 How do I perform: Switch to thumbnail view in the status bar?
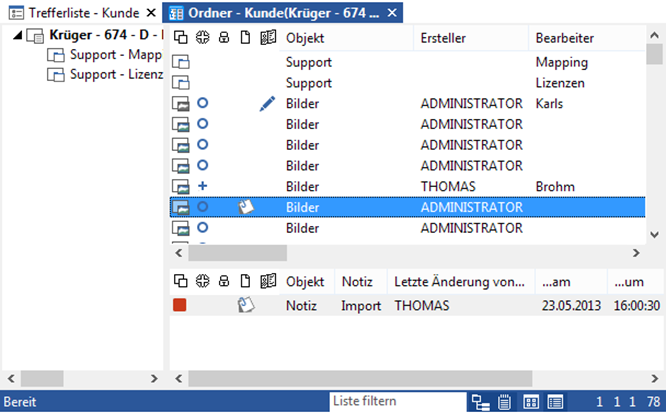530,402
